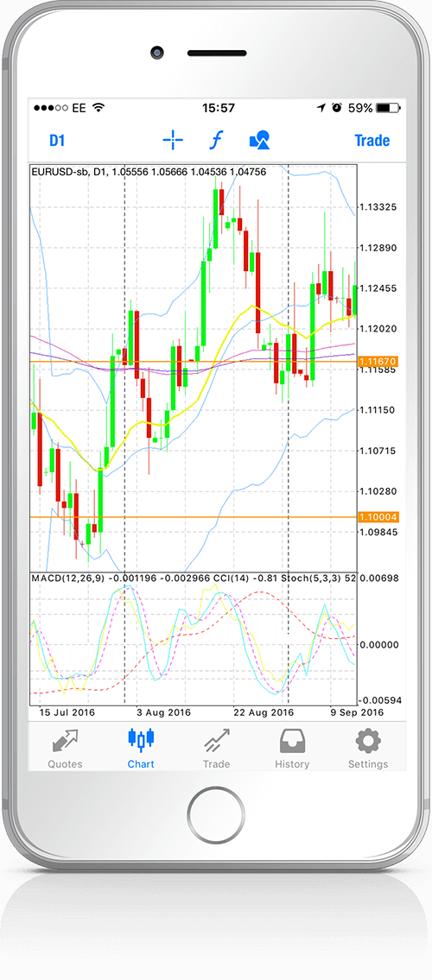Change the D1 timeframe selector
The height and width of the screenshot is (980, 432).
tap(57, 141)
